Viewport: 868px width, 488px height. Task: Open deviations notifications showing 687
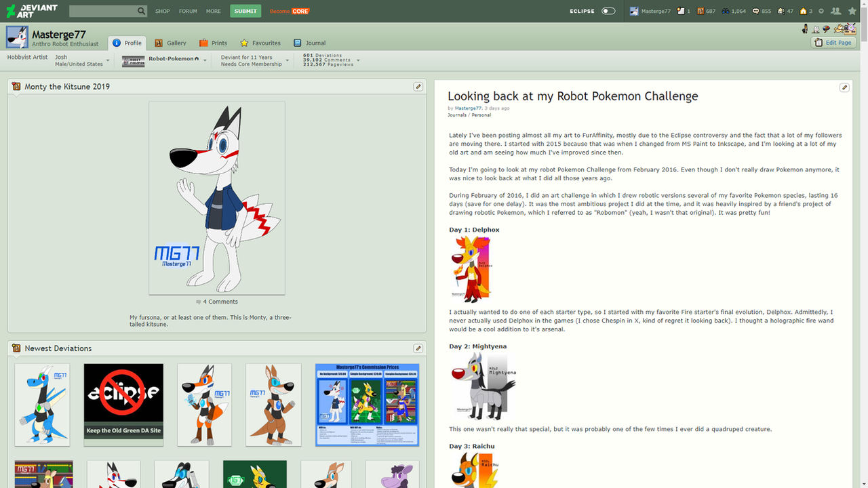point(706,11)
